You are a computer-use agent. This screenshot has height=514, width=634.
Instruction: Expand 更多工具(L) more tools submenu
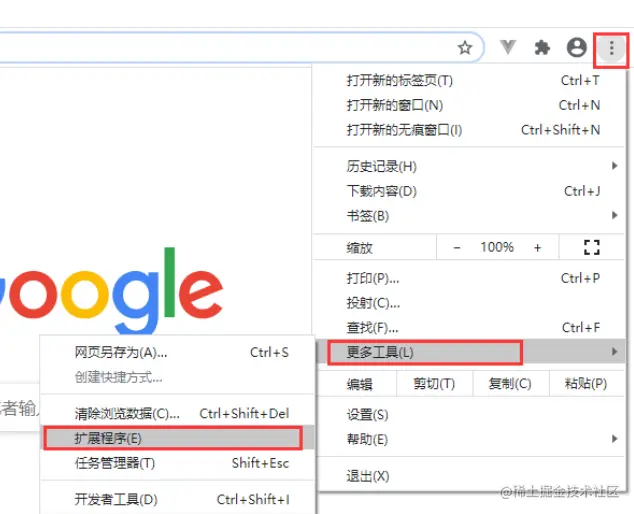(x=471, y=352)
